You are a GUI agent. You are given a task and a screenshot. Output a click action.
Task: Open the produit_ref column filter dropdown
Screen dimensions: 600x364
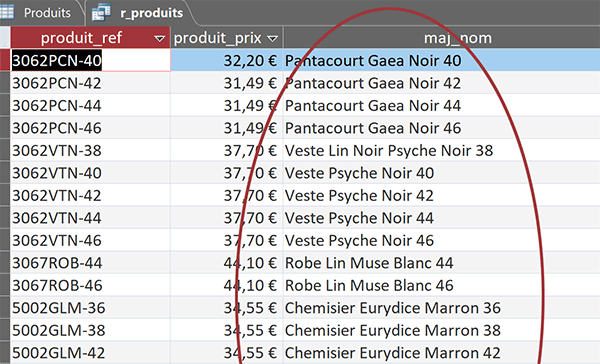point(159,38)
